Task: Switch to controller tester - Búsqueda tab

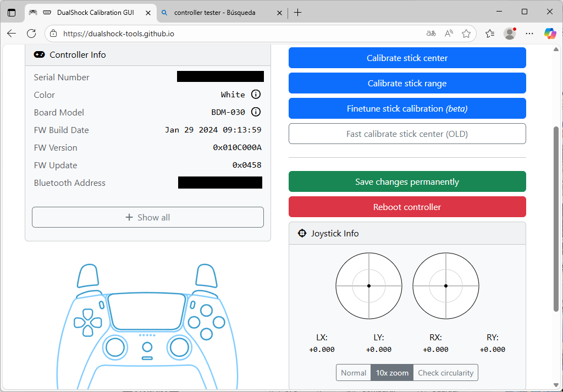Action: 222,13
